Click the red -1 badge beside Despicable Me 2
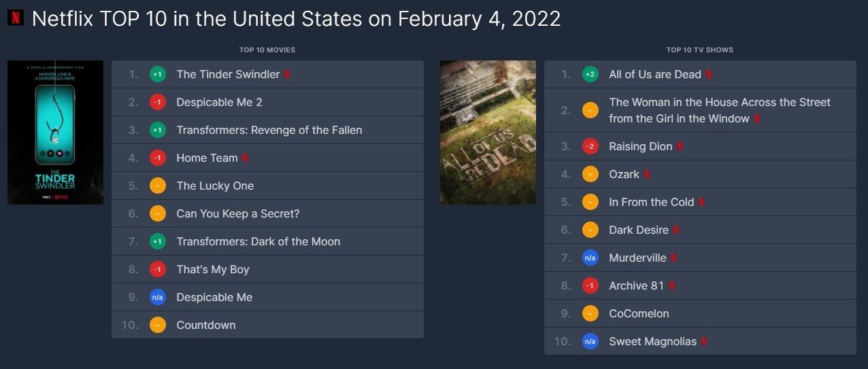This screenshot has height=369, width=868. pyautogui.click(x=158, y=103)
